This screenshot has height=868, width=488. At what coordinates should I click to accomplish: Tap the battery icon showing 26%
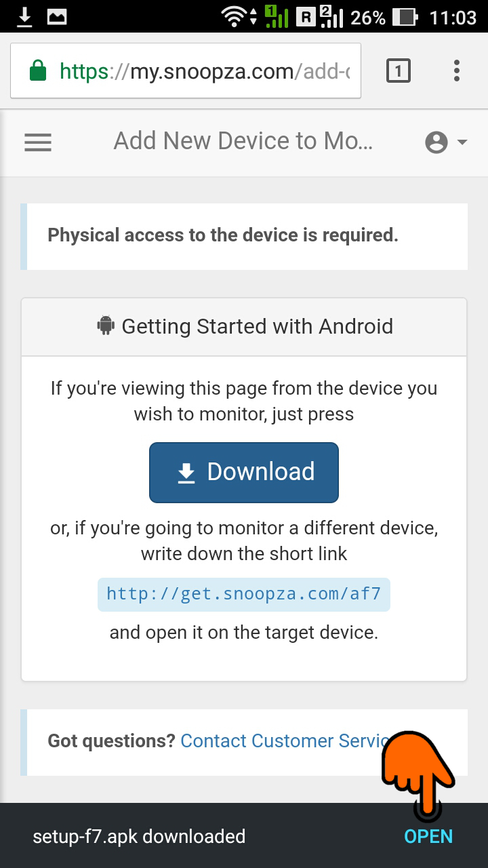(x=405, y=17)
